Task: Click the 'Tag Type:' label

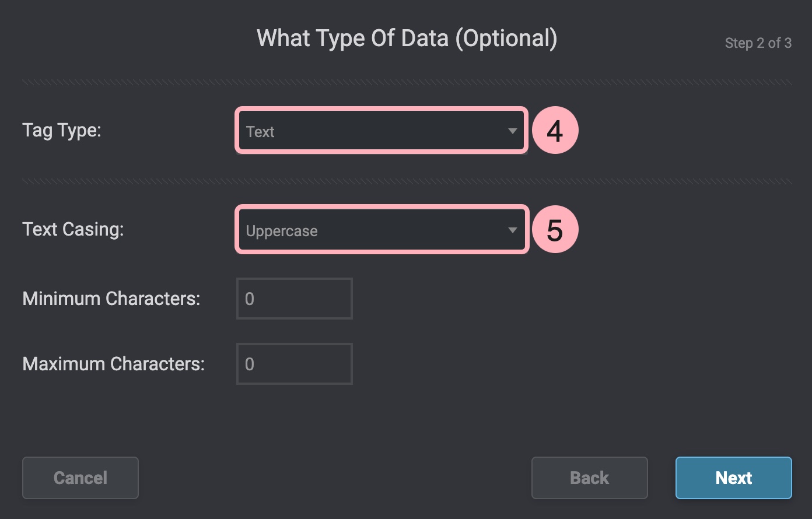Action: coord(62,130)
